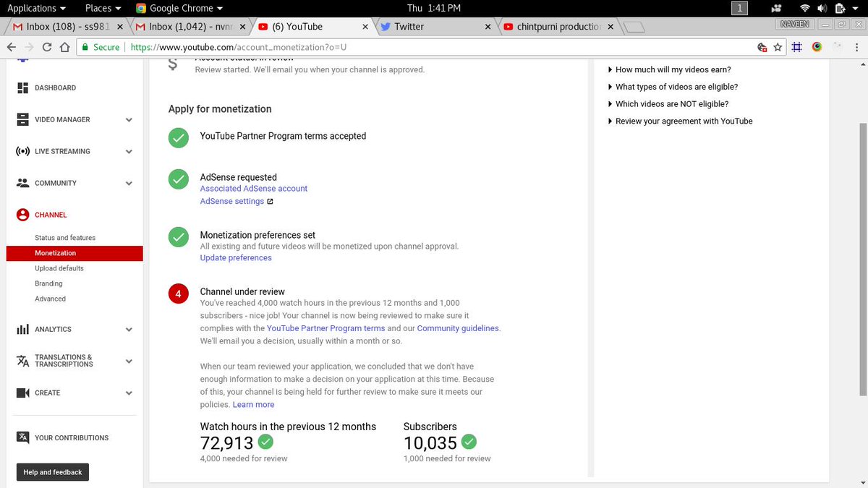Image resolution: width=868 pixels, height=488 pixels.
Task: Click the Update preferences link
Action: pos(236,258)
